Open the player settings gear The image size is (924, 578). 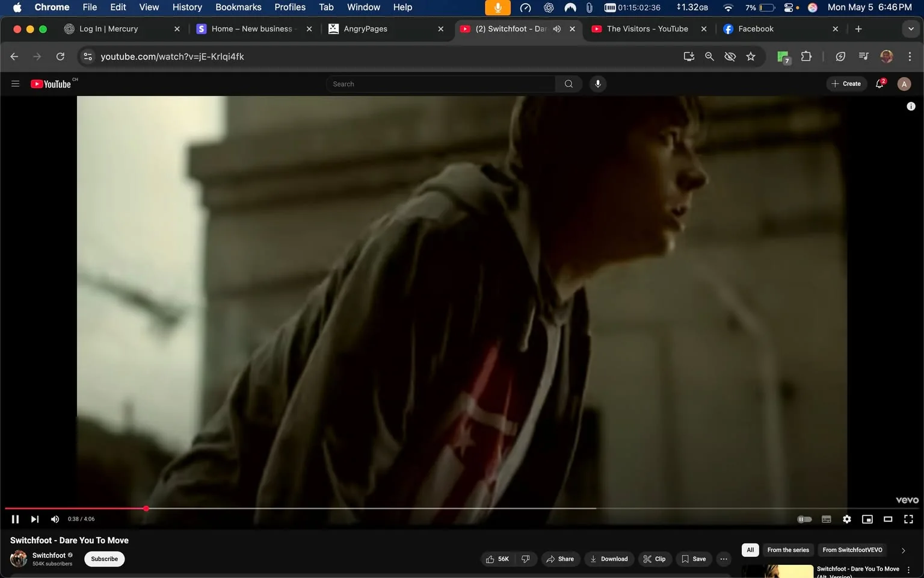[x=847, y=519]
